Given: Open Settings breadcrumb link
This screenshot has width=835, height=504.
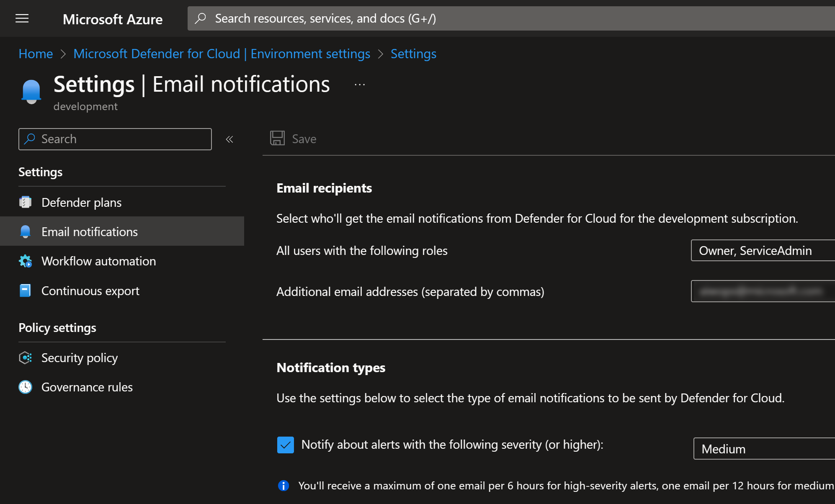Looking at the screenshot, I should [x=413, y=54].
